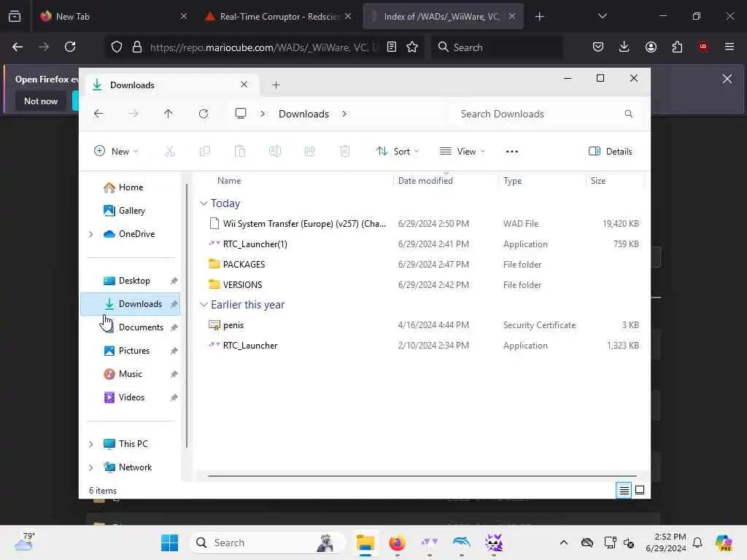
Task: Open Firefox from the taskbar
Action: [397, 542]
